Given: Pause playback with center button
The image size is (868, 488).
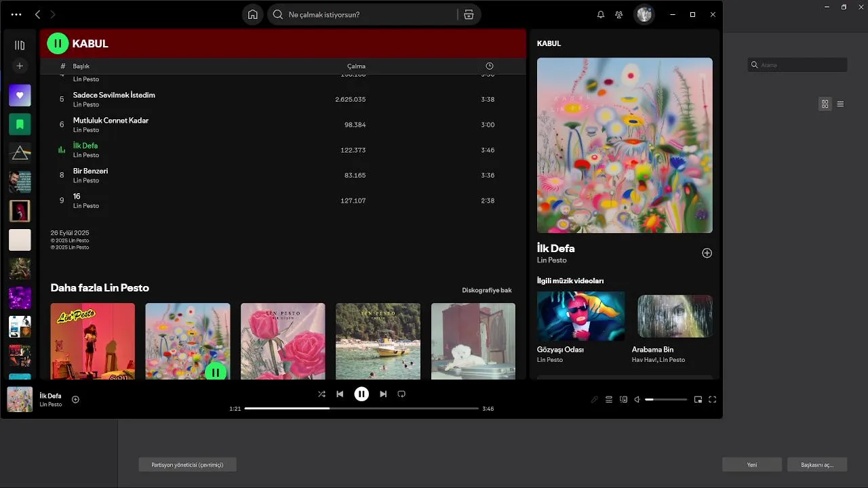Looking at the screenshot, I should 361,394.
